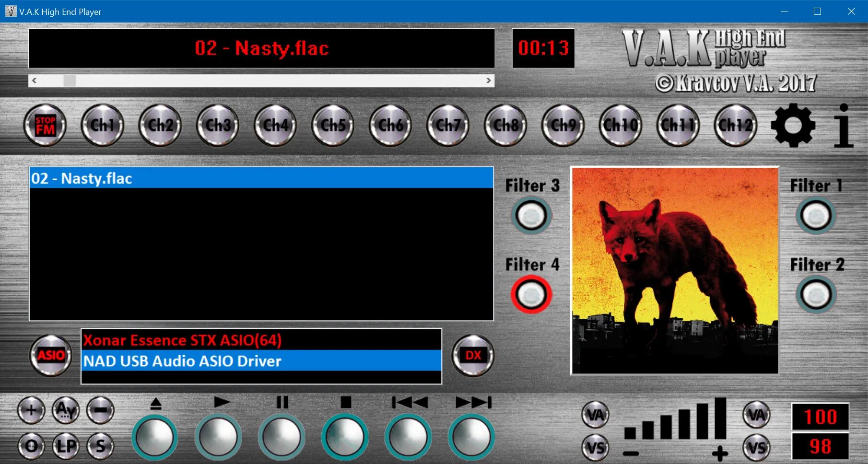The image size is (868, 464).
Task: Click the right upper VA button
Action: [x=757, y=415]
